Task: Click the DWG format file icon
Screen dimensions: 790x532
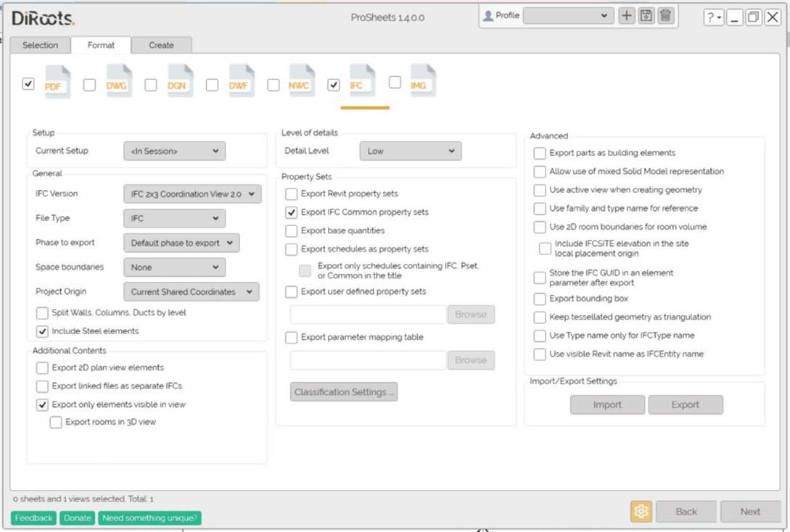Action: coord(118,81)
